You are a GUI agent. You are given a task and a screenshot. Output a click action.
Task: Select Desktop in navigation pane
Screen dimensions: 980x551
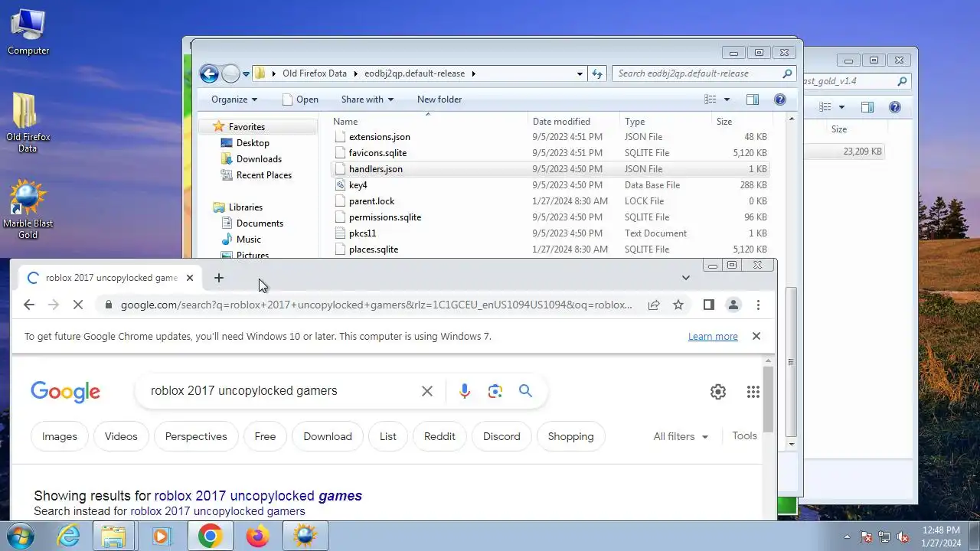[252, 143]
